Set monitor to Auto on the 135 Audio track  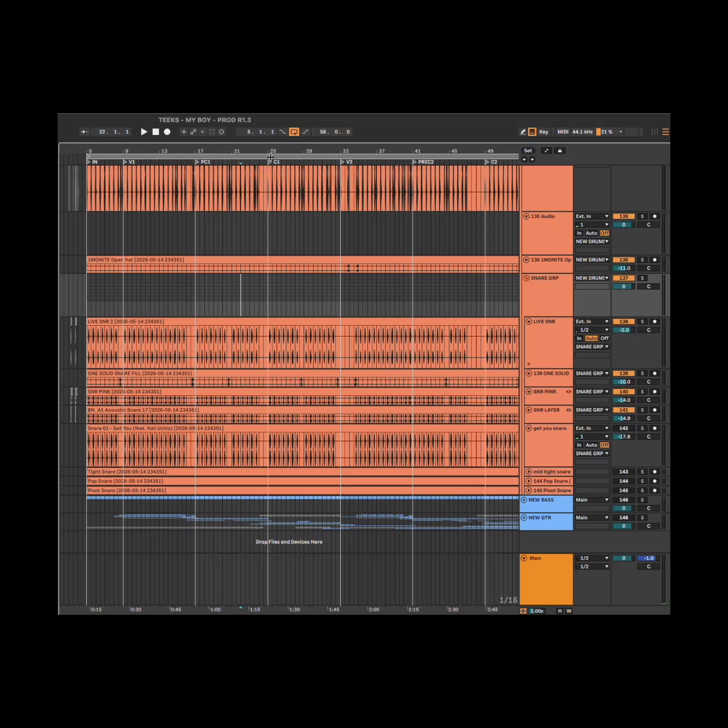592,233
